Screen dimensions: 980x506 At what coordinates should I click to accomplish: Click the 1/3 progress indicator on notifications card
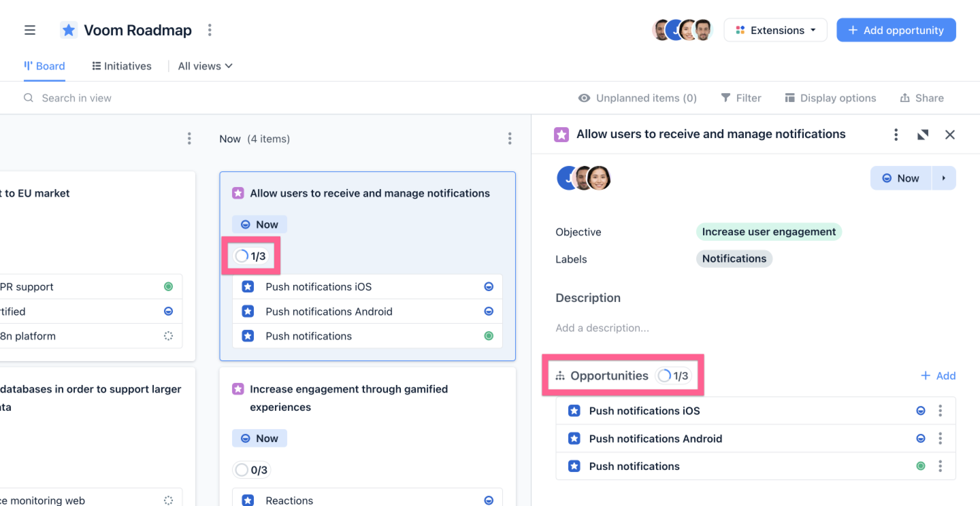(250, 256)
